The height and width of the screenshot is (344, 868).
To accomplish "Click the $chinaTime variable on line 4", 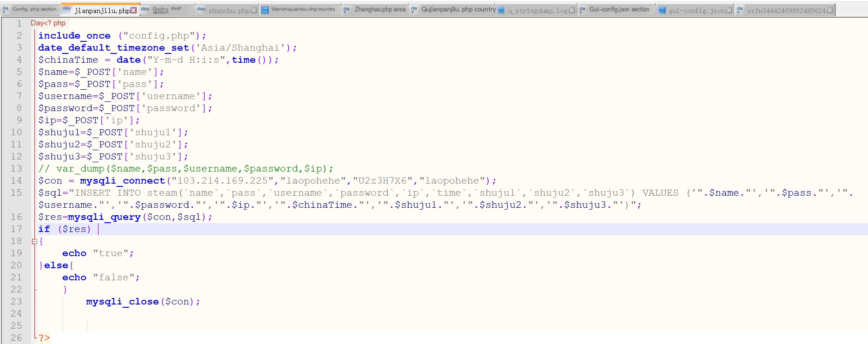I will click(x=68, y=60).
